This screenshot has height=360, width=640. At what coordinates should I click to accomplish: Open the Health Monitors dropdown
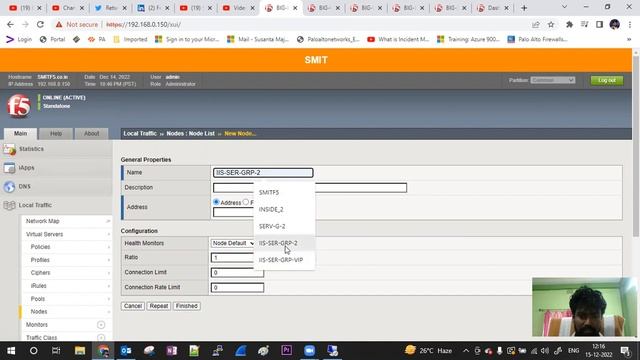coord(233,243)
